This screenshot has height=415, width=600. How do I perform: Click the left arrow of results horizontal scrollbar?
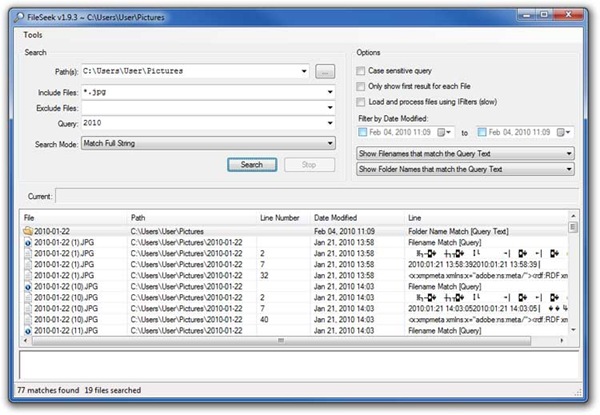tap(26, 340)
